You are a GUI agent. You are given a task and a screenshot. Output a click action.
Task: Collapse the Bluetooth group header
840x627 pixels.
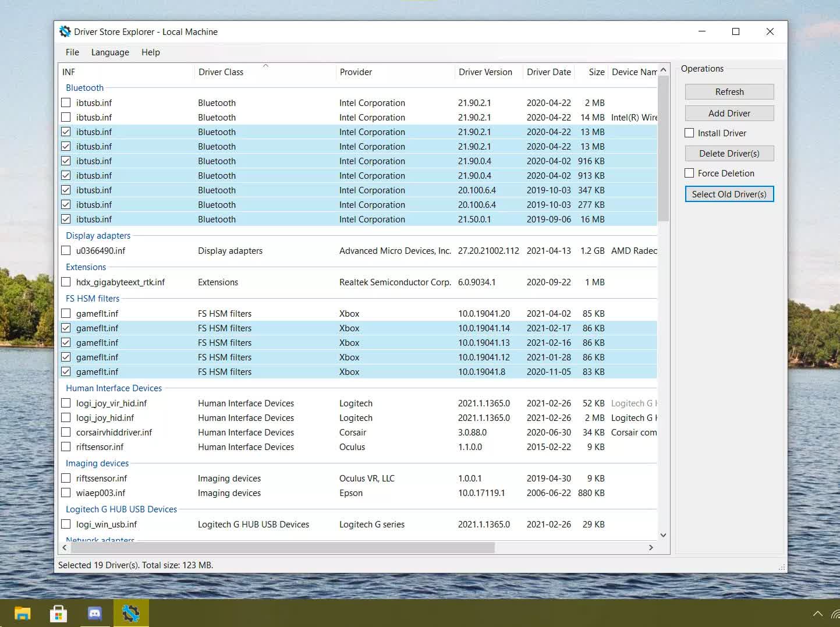tap(84, 88)
